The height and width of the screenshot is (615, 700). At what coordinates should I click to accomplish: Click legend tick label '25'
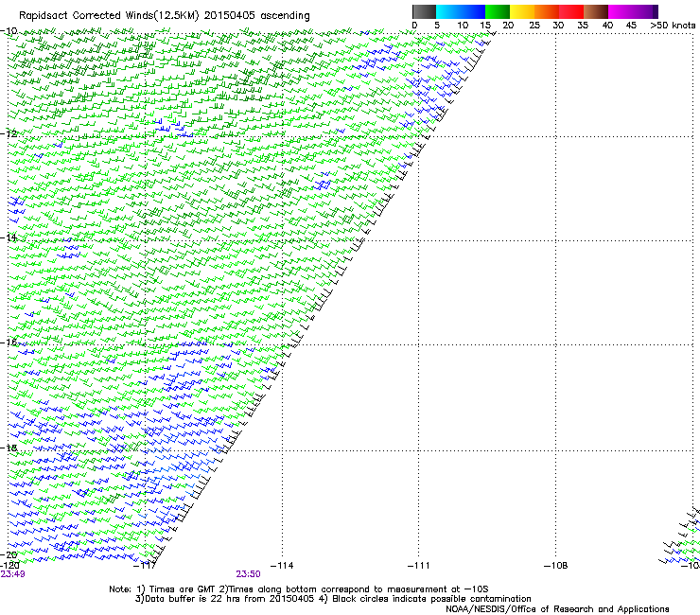(x=534, y=26)
